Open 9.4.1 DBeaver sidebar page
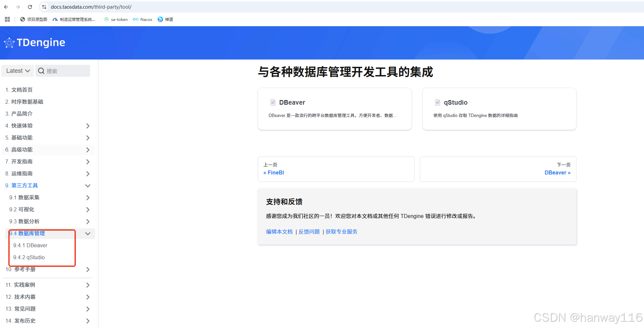This screenshot has height=328, width=644. (x=30, y=245)
